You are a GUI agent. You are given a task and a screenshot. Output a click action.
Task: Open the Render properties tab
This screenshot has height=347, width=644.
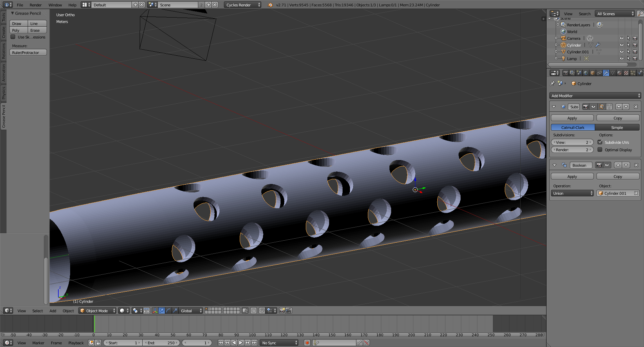565,73
